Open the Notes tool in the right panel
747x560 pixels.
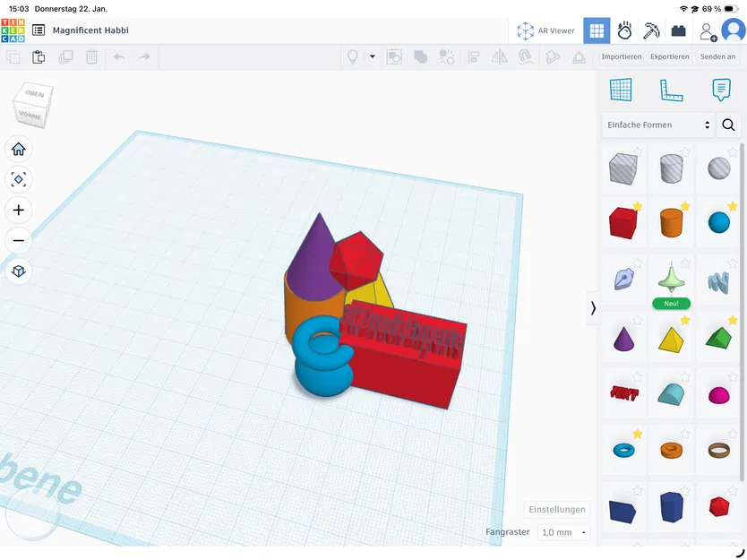[721, 90]
